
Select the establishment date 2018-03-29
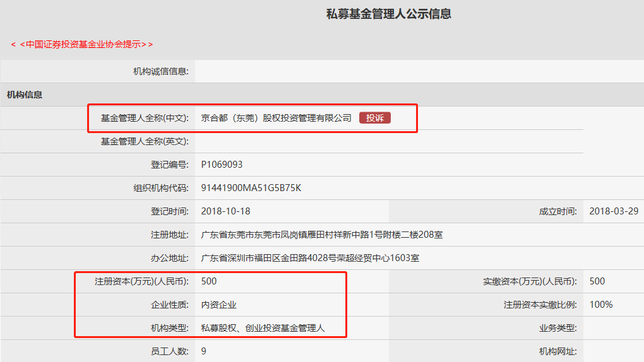pos(614,211)
